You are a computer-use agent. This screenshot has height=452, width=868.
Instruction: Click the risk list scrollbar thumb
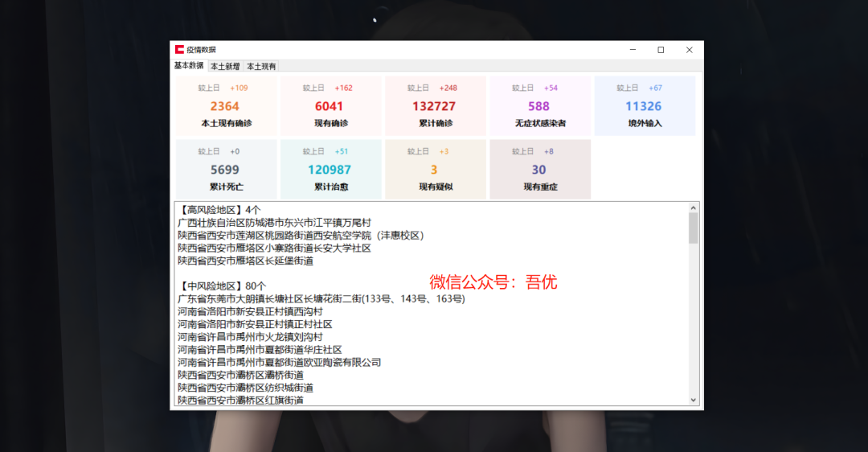(x=693, y=228)
